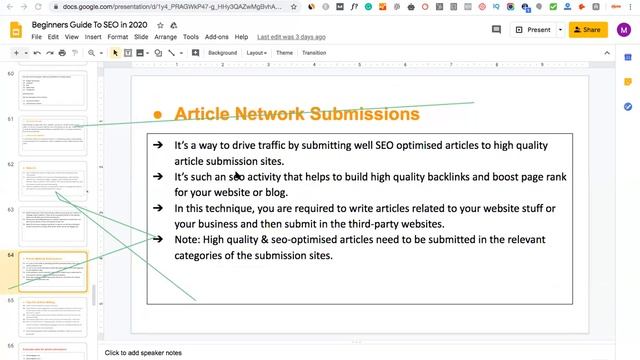
Task: Open the Layout dropdown
Action: coord(256,53)
